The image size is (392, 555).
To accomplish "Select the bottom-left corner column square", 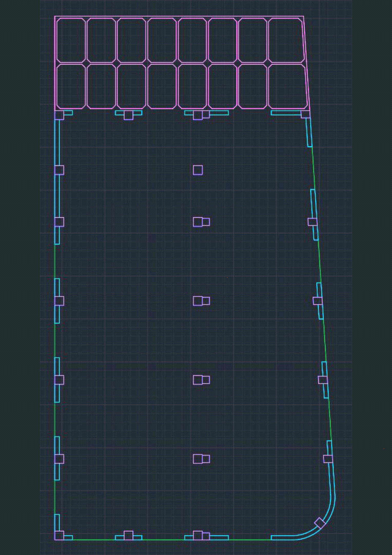I will pyautogui.click(x=59, y=535).
